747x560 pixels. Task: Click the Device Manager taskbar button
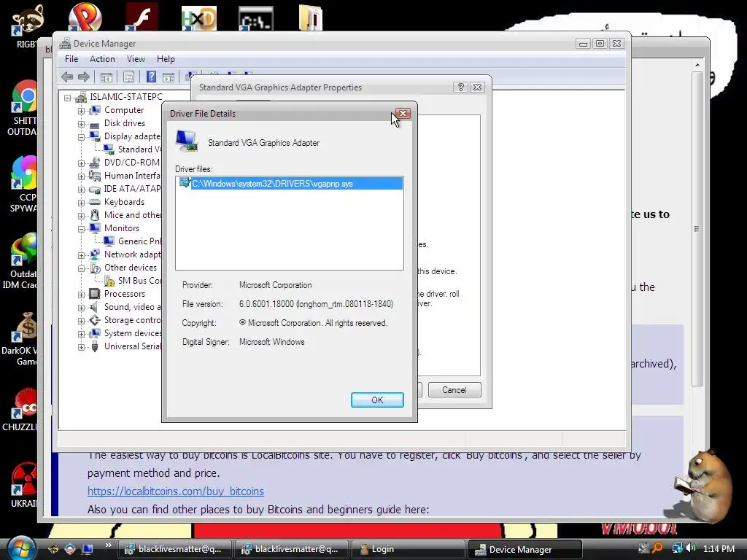[x=525, y=549]
